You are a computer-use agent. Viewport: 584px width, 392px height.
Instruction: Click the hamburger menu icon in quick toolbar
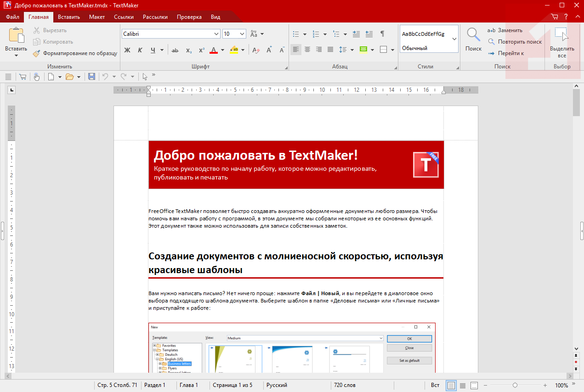pos(8,77)
